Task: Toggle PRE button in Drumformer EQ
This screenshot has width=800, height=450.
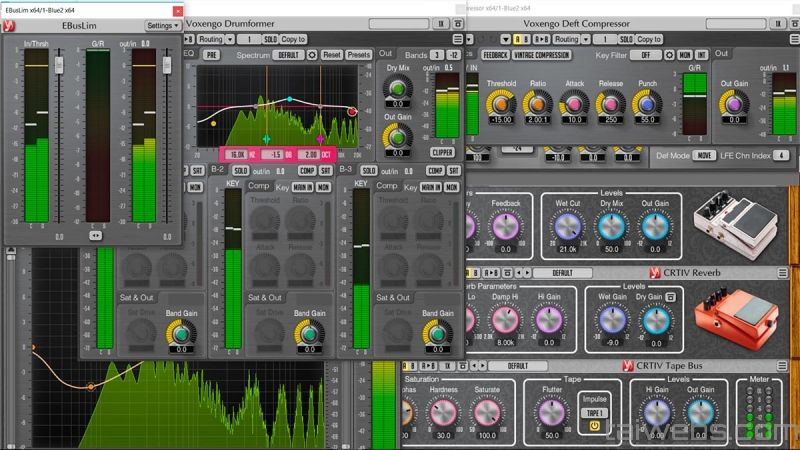Action: tap(210, 55)
